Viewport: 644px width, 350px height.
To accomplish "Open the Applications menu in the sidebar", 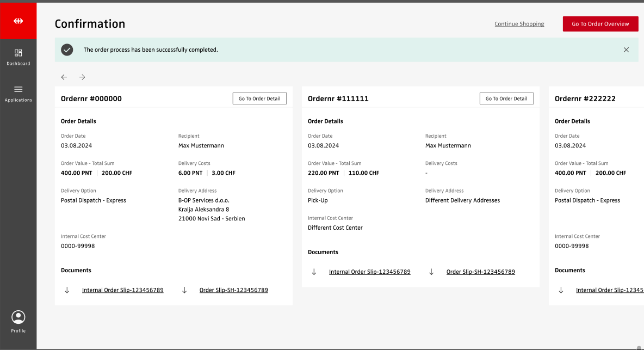I will coord(18,93).
